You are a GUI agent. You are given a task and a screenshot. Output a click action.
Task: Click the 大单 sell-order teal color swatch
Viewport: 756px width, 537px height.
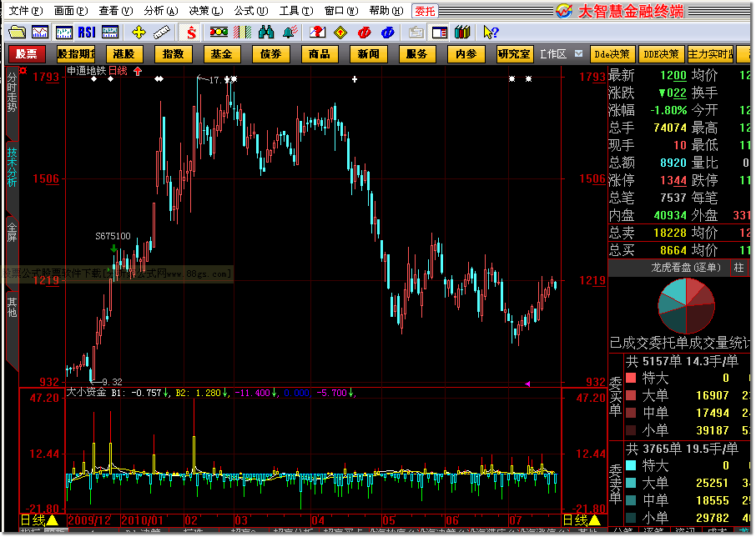pos(631,483)
